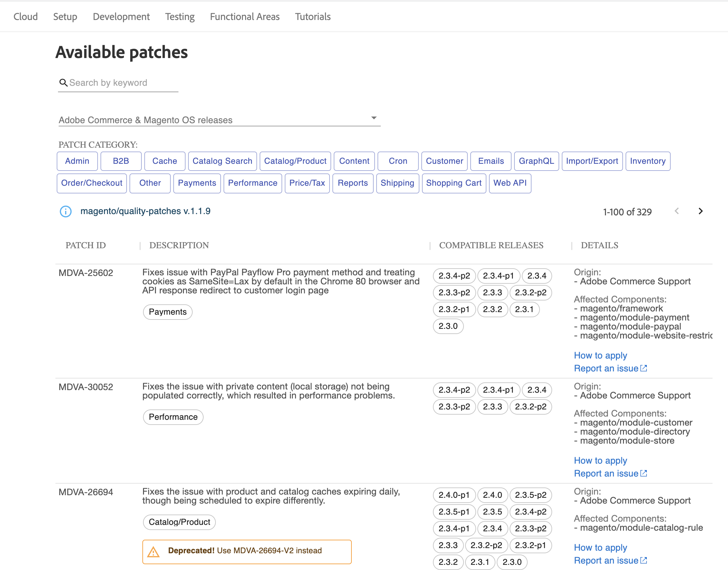Image resolution: width=728 pixels, height=570 pixels.
Task: Select the 2.3.4-p2 release chip for MDVA-25602
Action: 454,276
